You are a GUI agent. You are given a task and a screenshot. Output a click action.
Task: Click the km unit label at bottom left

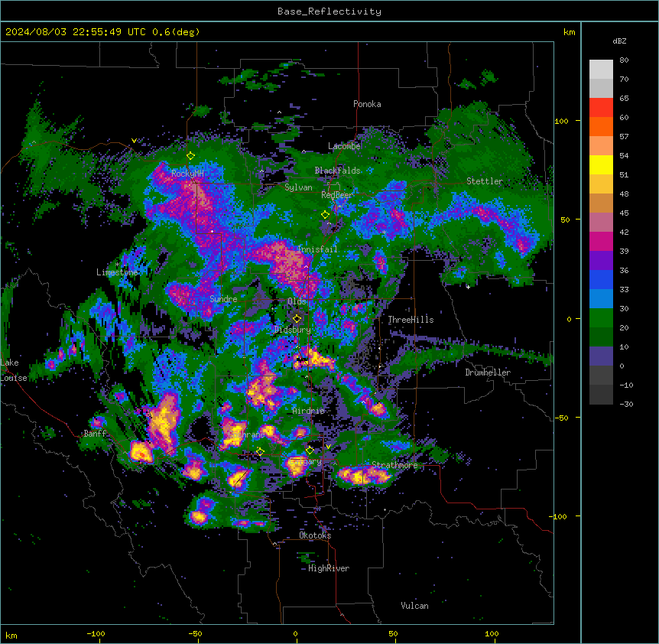tap(11, 636)
